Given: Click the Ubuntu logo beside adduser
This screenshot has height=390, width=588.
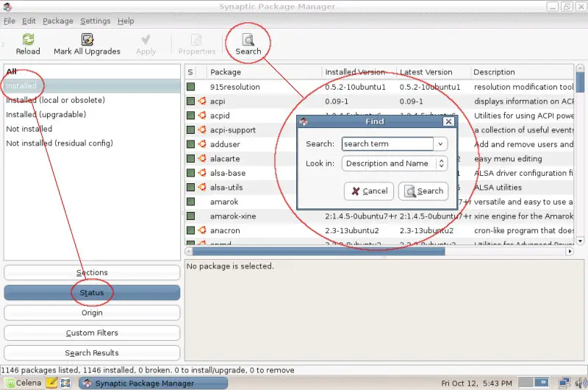Looking at the screenshot, I should tap(202, 143).
